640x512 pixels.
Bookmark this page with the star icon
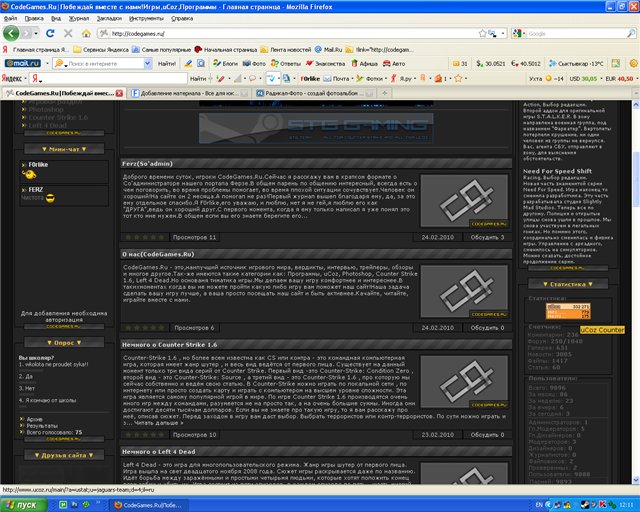click(482, 33)
